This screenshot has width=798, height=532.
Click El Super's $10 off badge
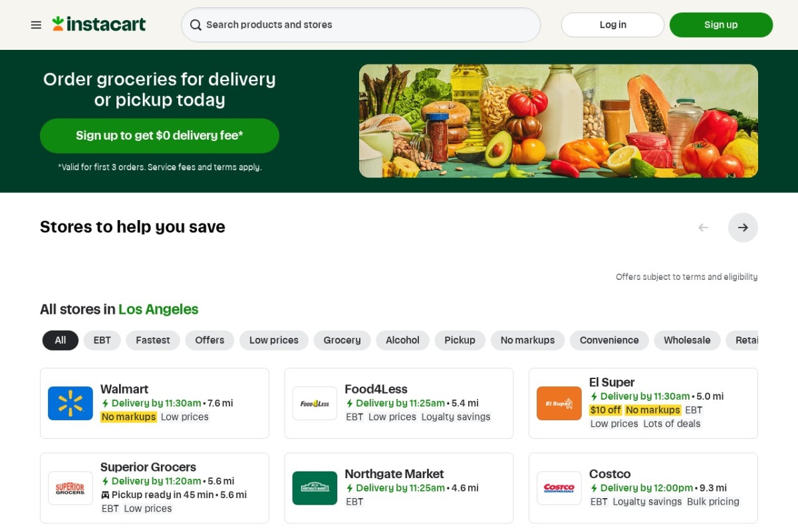pyautogui.click(x=605, y=410)
